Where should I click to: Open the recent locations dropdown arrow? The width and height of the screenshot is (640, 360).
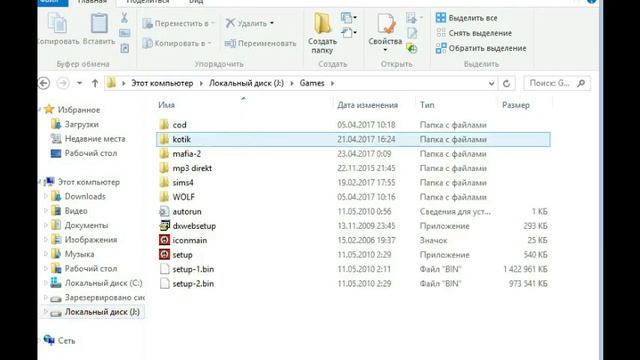click(80, 83)
